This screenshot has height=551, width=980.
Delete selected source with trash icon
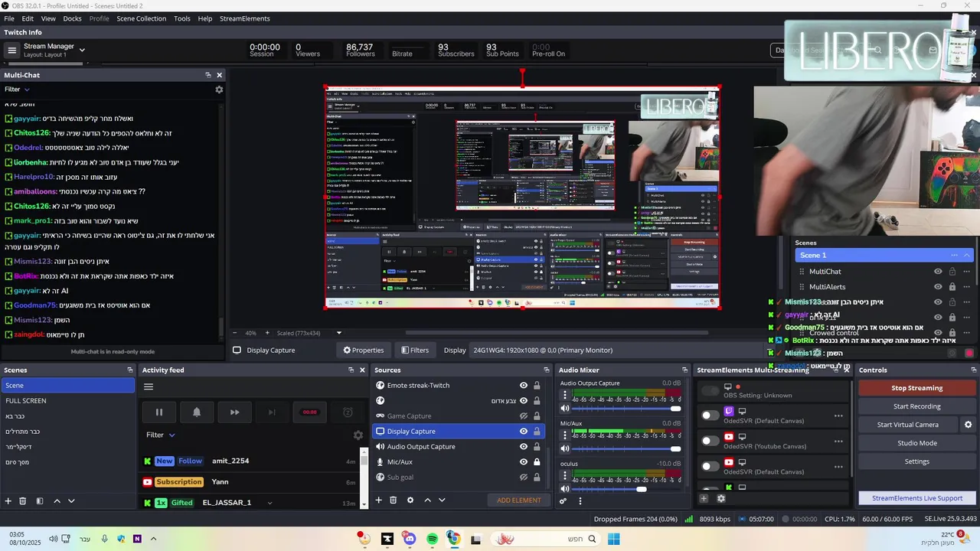point(393,500)
